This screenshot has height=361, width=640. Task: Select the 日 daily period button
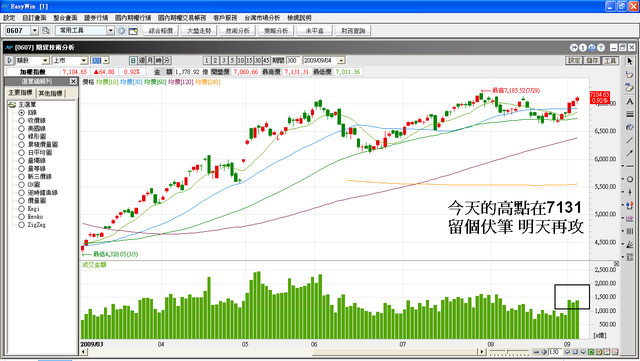click(x=133, y=60)
